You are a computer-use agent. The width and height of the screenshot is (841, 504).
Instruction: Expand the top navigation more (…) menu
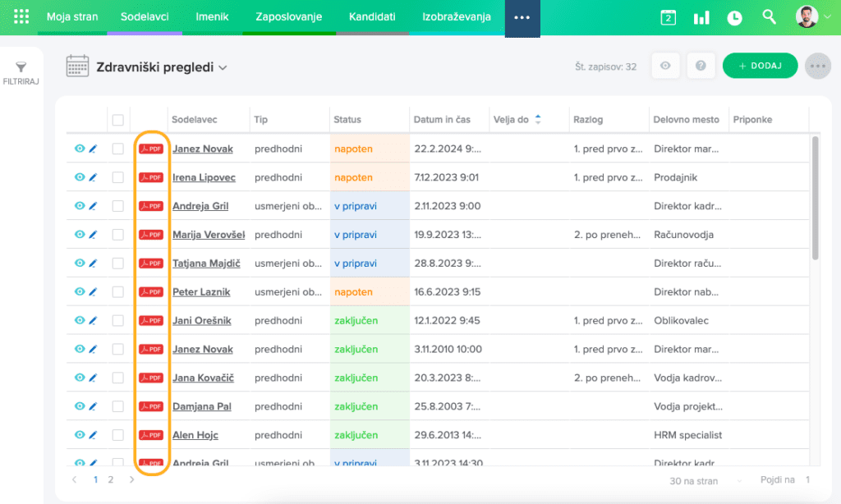pyautogui.click(x=522, y=17)
